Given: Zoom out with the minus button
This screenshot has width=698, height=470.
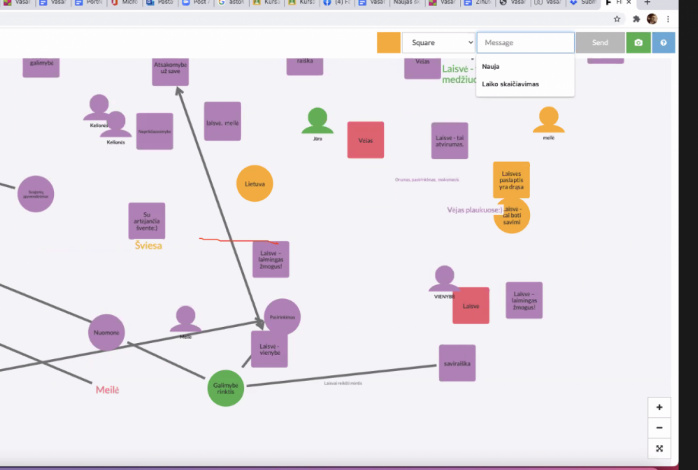Looking at the screenshot, I should 659,427.
